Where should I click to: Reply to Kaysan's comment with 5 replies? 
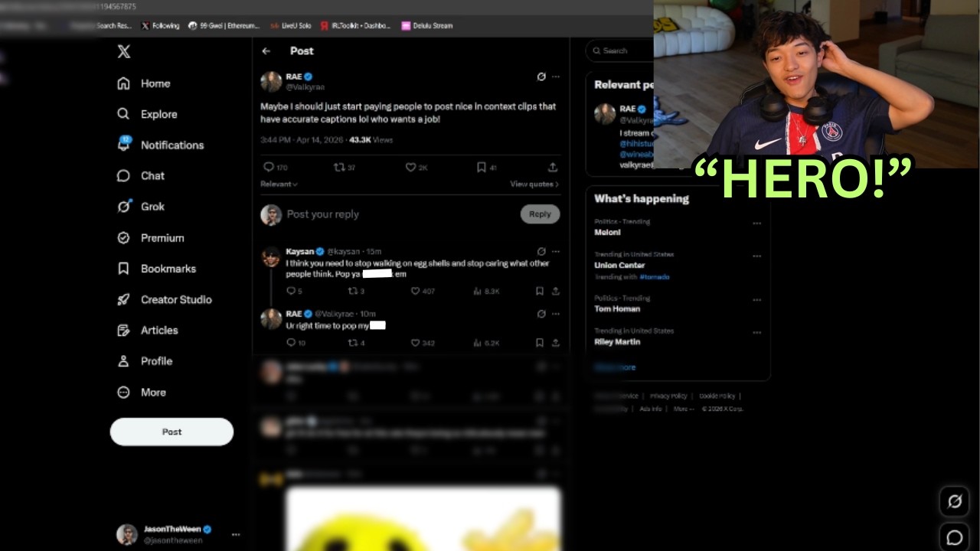(x=291, y=291)
